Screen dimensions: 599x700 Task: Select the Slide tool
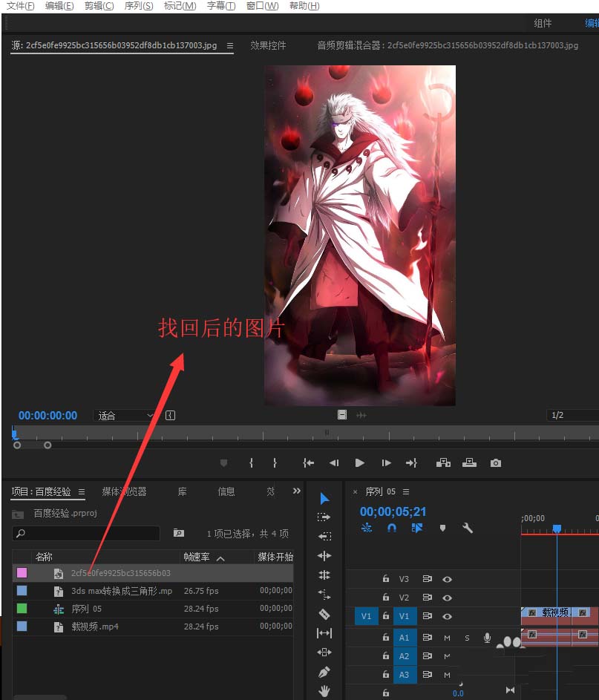click(x=324, y=652)
